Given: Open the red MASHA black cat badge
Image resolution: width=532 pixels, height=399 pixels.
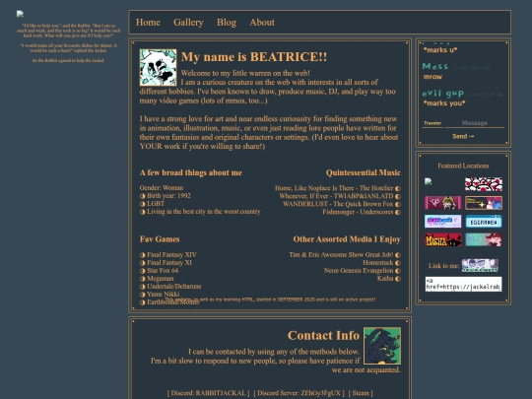Looking at the screenshot, I should coord(442,239).
